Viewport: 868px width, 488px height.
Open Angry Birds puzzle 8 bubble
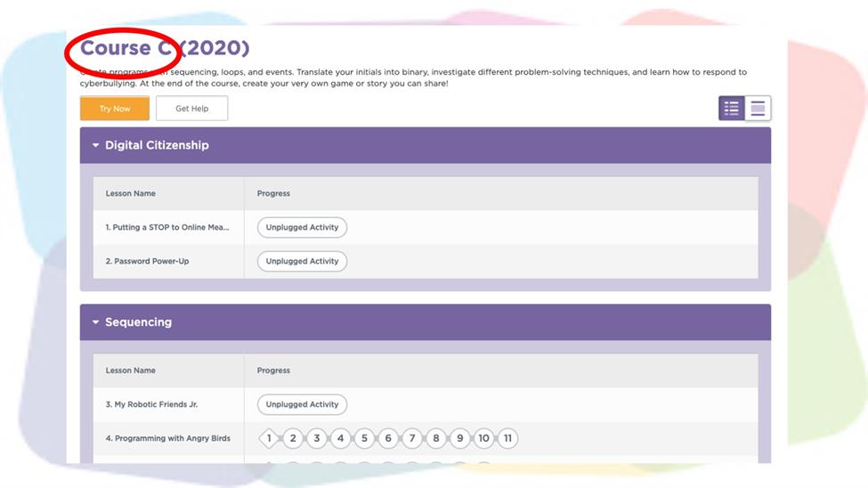pos(435,438)
